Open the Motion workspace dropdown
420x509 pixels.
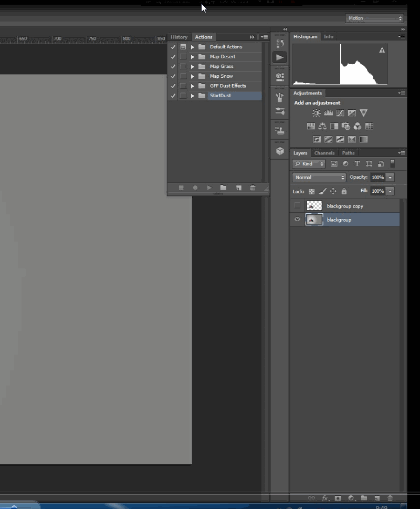tap(375, 18)
